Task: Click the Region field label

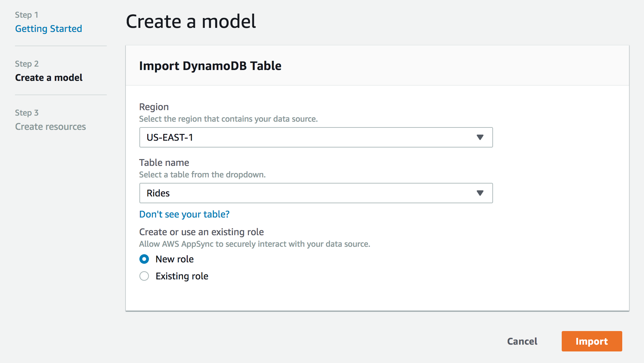Action: click(154, 107)
